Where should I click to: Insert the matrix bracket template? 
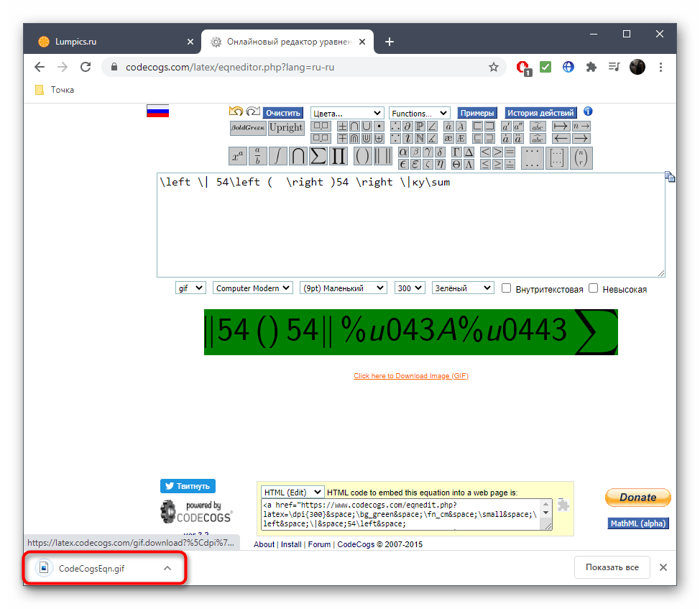(x=556, y=158)
